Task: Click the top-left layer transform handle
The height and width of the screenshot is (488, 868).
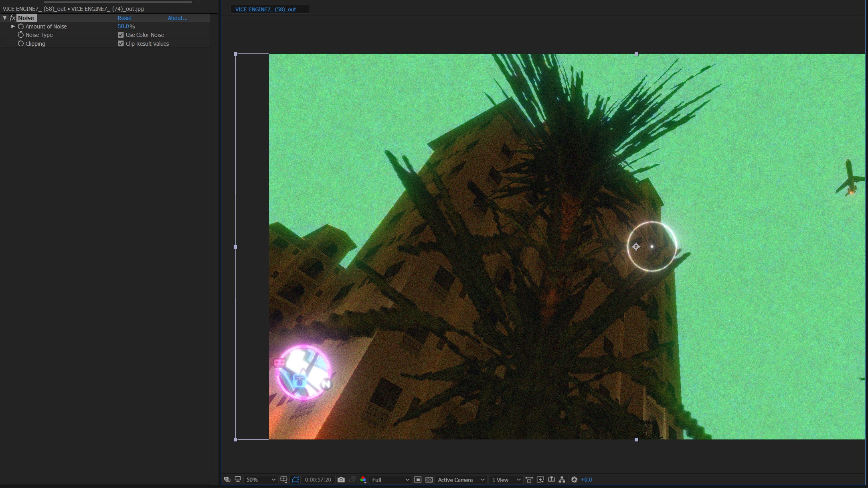Action: click(x=236, y=54)
